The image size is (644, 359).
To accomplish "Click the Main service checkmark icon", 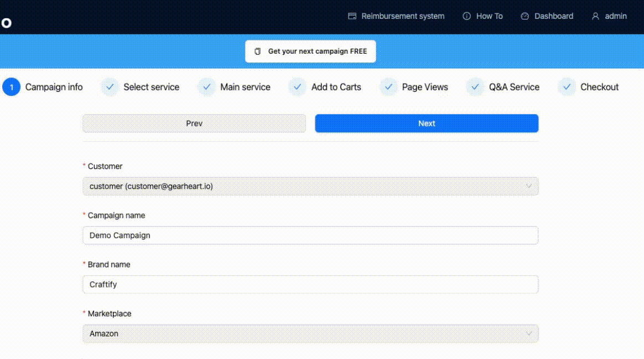I will pyautogui.click(x=206, y=87).
